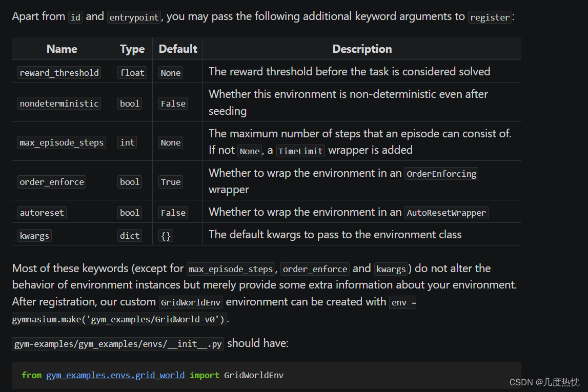
Task: Click the float type cell
Action: 132,73
